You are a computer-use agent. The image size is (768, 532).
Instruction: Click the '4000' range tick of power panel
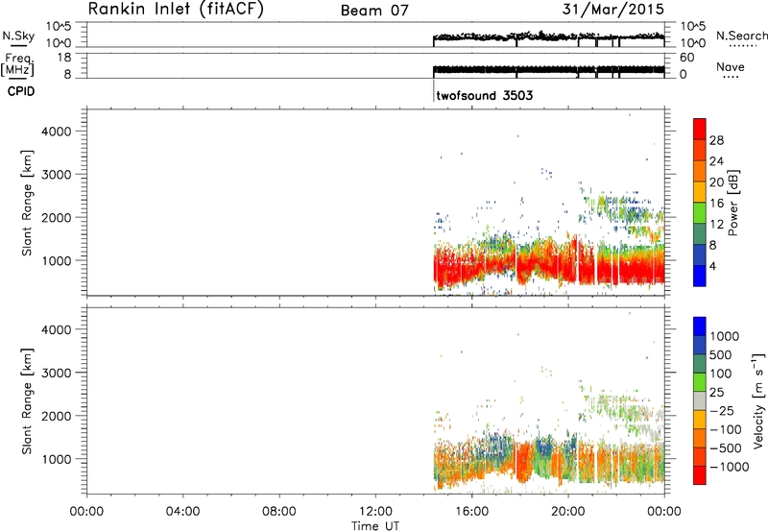tap(57, 132)
